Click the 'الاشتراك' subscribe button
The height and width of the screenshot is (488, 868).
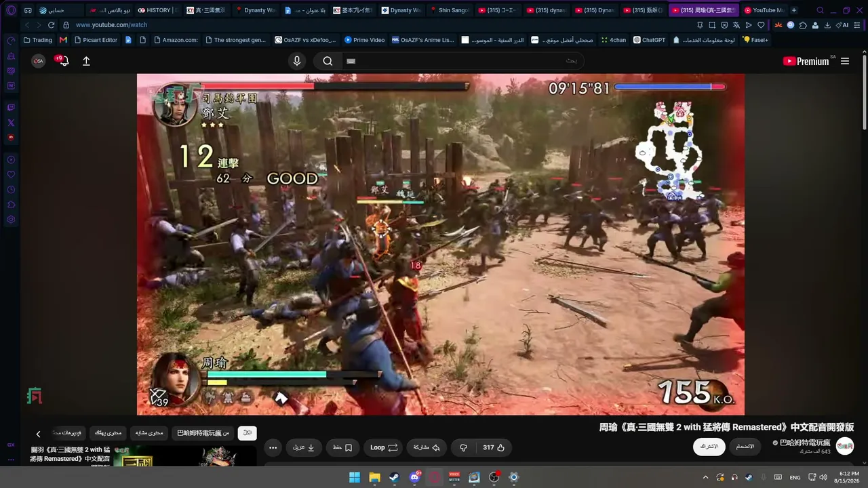[709, 447]
